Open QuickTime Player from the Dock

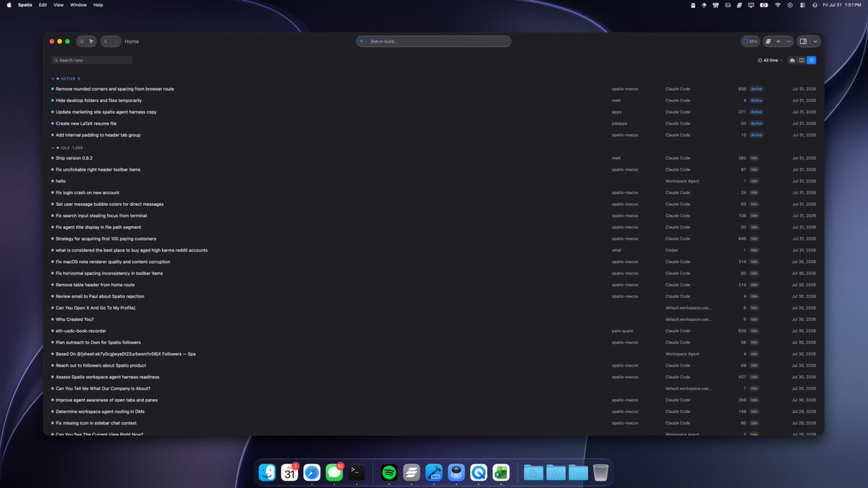point(478,472)
